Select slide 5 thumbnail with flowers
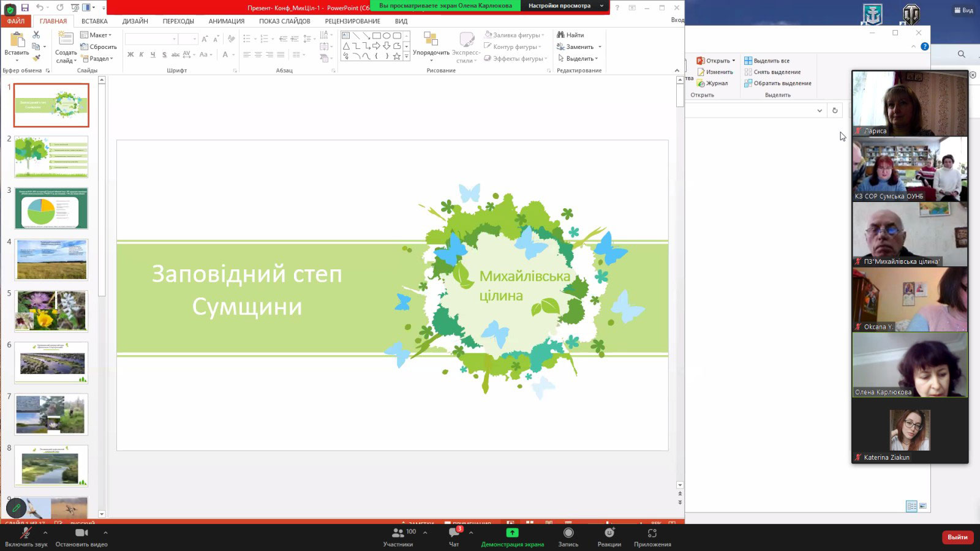The height and width of the screenshot is (551, 980). [51, 311]
